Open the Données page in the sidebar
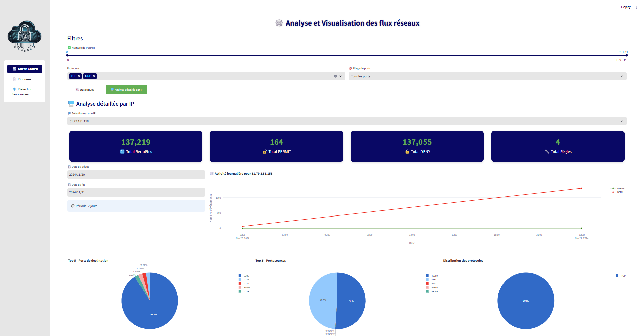 click(x=25, y=79)
